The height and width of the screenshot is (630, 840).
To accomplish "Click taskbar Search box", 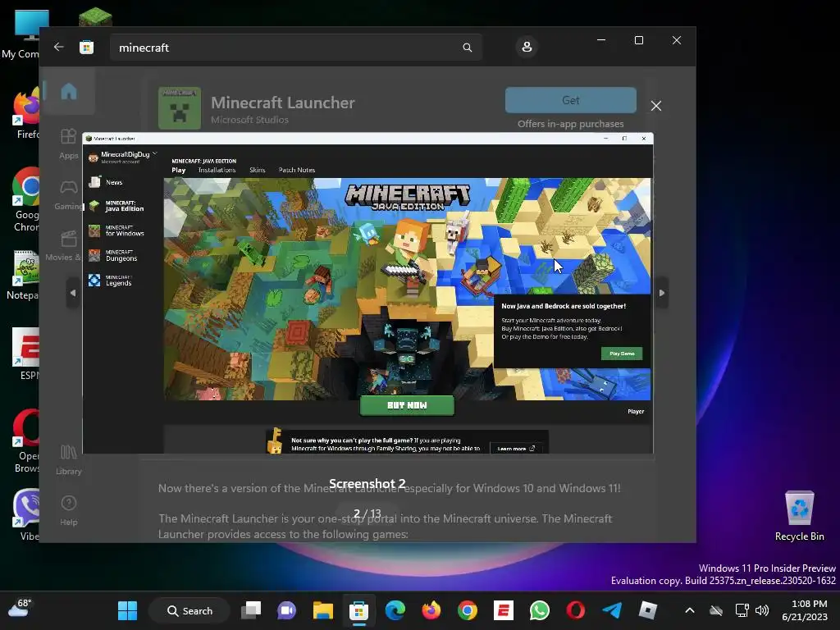I will [189, 610].
